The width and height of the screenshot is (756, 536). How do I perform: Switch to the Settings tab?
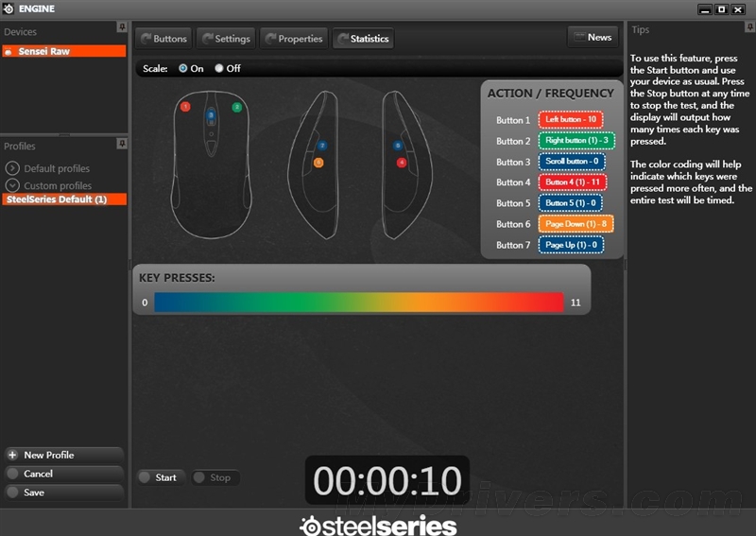coord(226,39)
